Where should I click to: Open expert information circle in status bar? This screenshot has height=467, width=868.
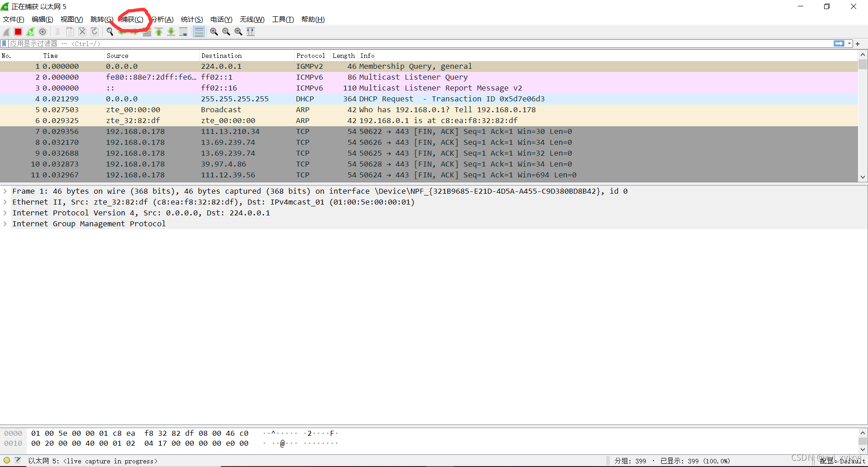click(7, 460)
